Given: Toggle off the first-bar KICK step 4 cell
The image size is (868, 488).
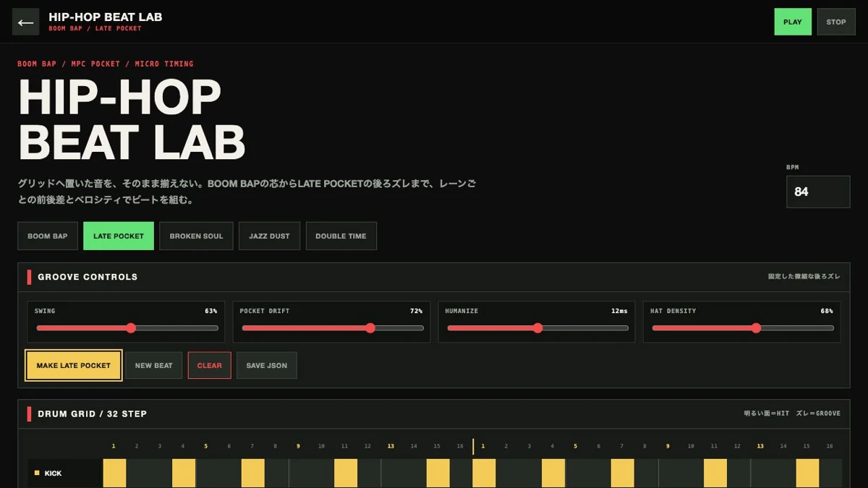Looking at the screenshot, I should pos(184,473).
